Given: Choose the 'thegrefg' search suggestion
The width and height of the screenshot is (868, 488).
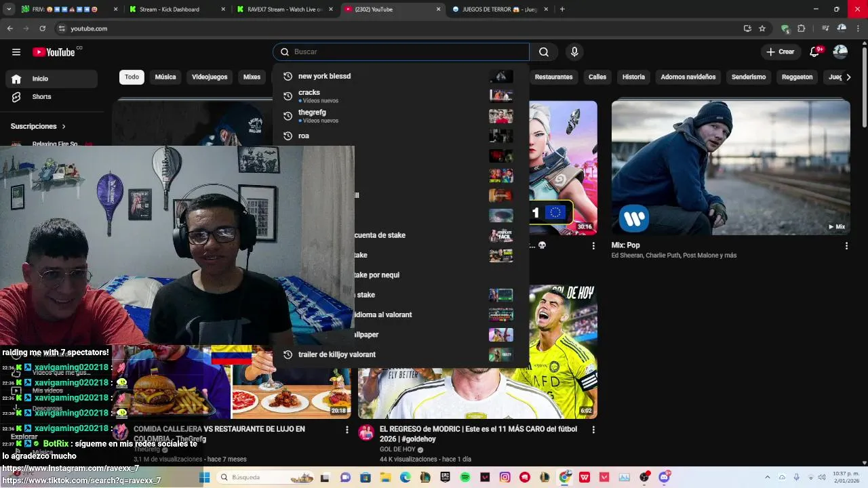Looking at the screenshot, I should click(x=401, y=116).
